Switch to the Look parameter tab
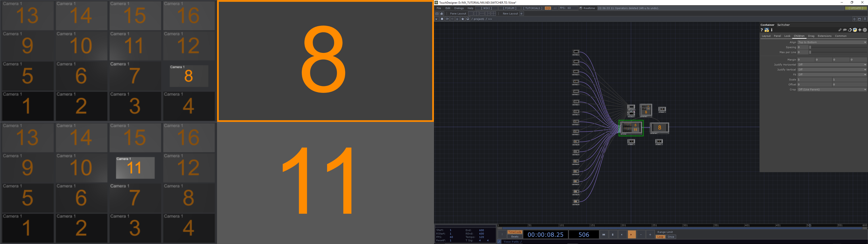The width and height of the screenshot is (868, 244). click(x=787, y=36)
